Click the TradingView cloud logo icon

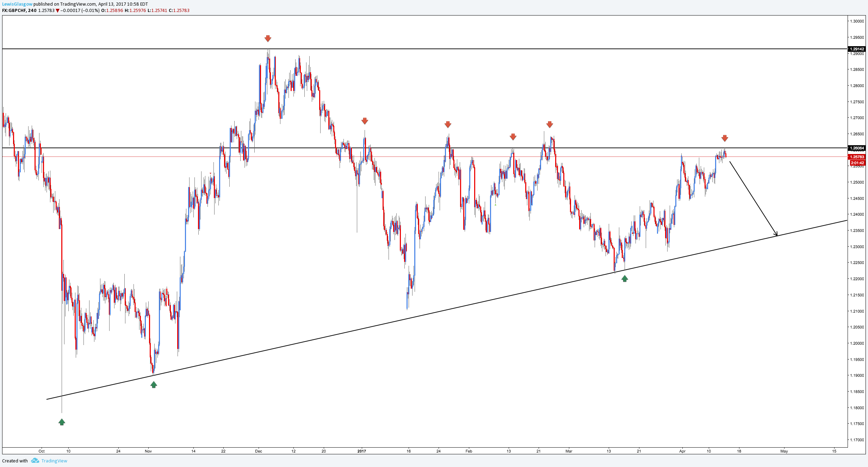35,460
